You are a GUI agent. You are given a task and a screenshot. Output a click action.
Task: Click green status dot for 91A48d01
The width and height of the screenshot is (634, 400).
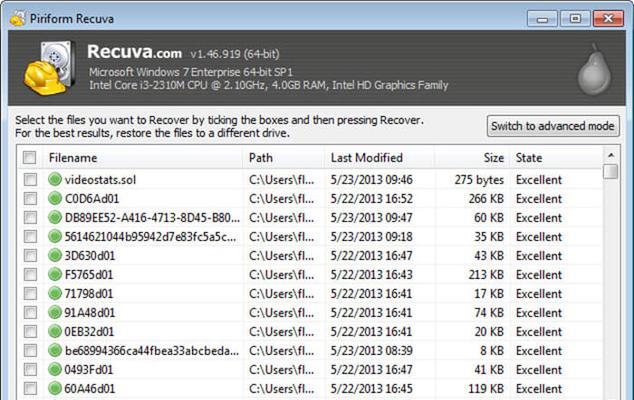[55, 313]
